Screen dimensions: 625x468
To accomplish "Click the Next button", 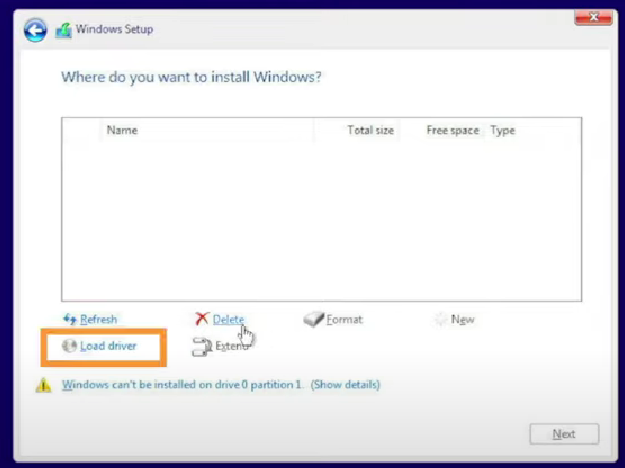I will tap(564, 434).
